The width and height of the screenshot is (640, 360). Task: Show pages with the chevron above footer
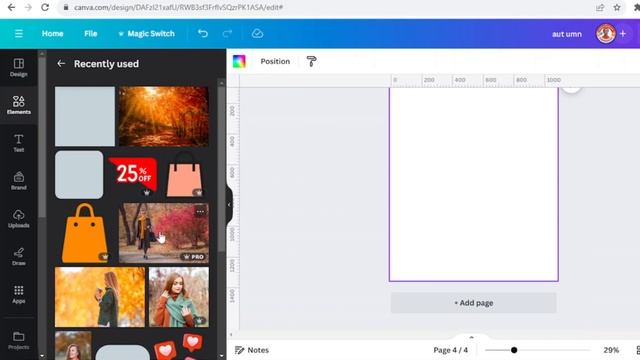coord(471,337)
